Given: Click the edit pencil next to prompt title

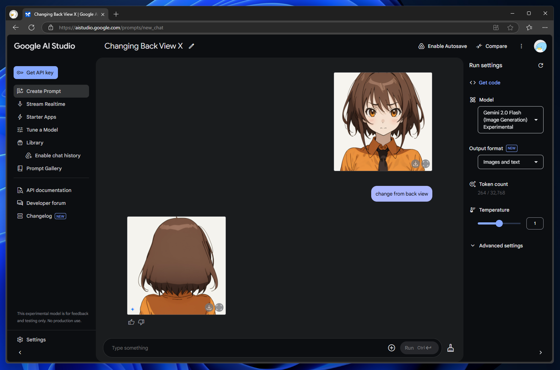Looking at the screenshot, I should (191, 46).
